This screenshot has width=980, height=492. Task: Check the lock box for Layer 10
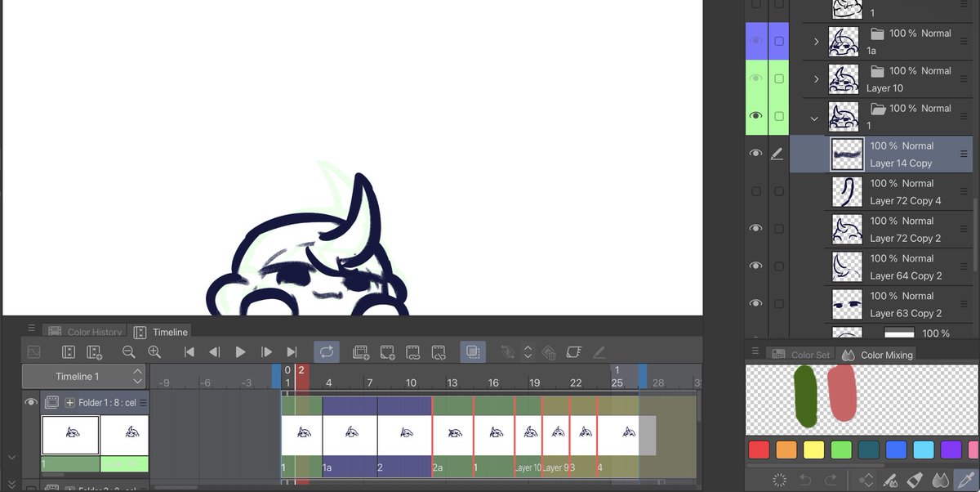click(778, 78)
